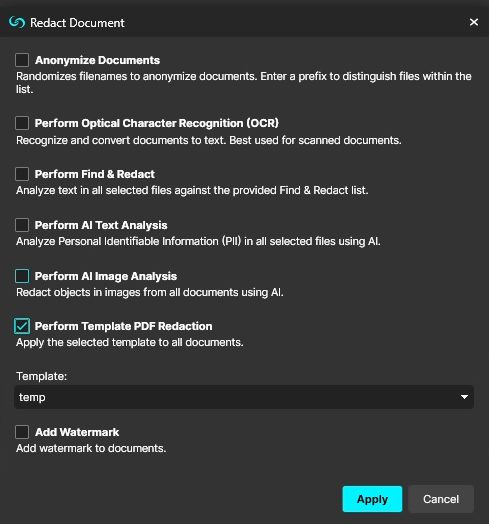Open the Template dropdown arrow
Image resolution: width=489 pixels, height=524 pixels.
(464, 397)
